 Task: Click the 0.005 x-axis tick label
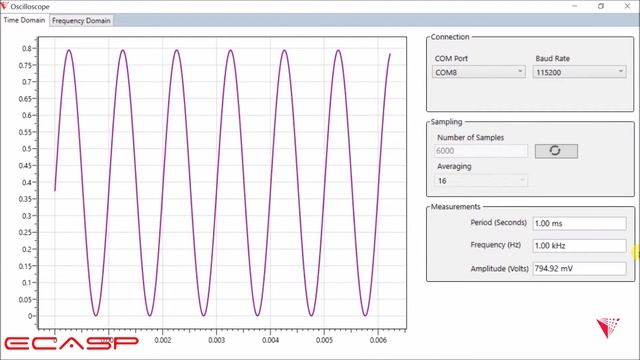pyautogui.click(x=324, y=340)
